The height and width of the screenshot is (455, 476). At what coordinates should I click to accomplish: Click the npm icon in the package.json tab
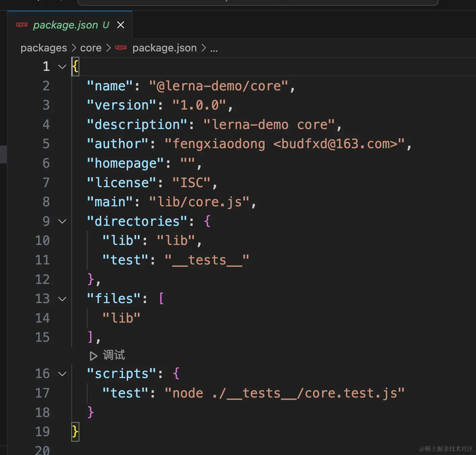tap(22, 25)
